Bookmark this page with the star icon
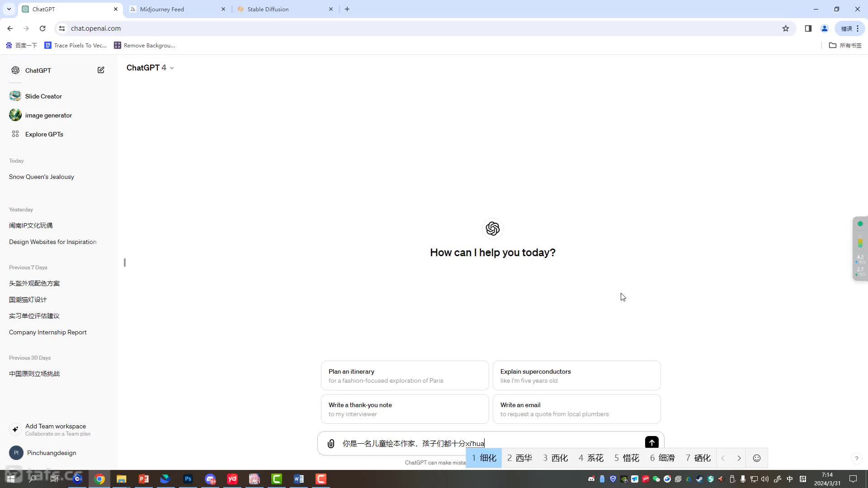The height and width of the screenshot is (488, 868). point(786,28)
